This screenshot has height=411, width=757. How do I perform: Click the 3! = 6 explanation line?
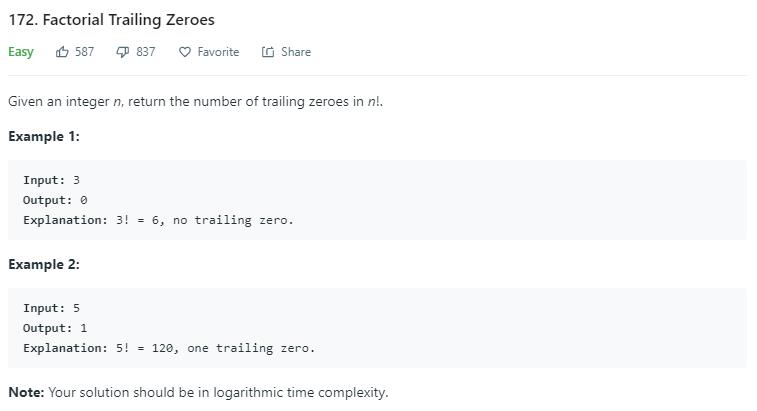158,220
